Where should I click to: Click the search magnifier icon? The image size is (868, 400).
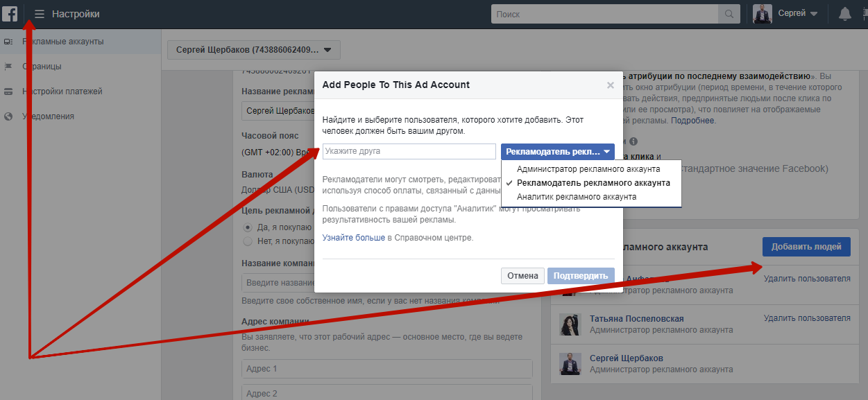[729, 14]
